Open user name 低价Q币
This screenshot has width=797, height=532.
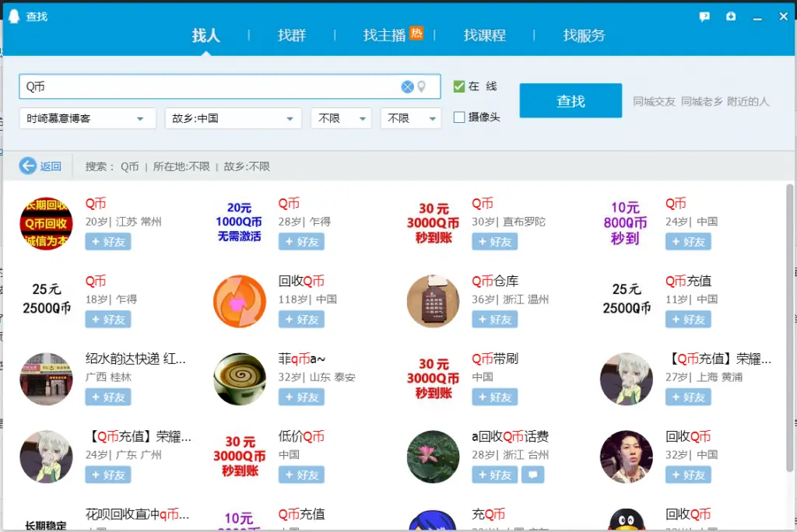coord(301,436)
